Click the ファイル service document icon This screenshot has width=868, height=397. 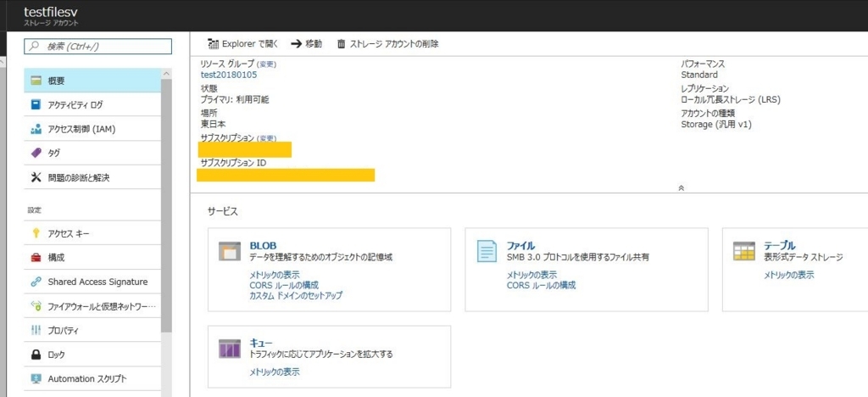[487, 251]
